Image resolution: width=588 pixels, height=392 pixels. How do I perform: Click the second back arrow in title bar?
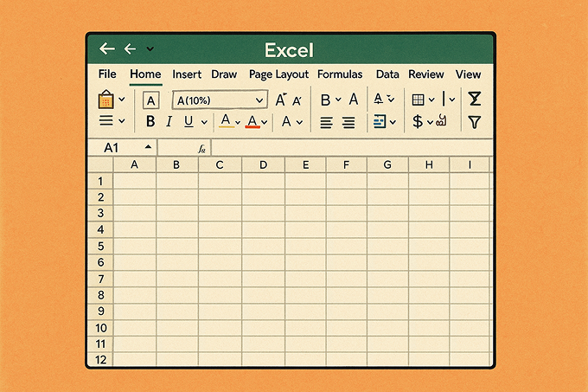(130, 48)
